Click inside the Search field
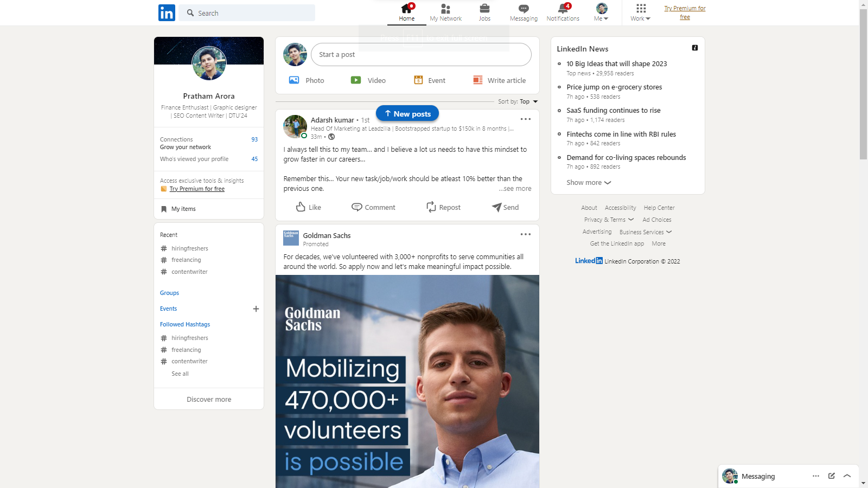Viewport: 868px width, 488px height. tap(247, 12)
